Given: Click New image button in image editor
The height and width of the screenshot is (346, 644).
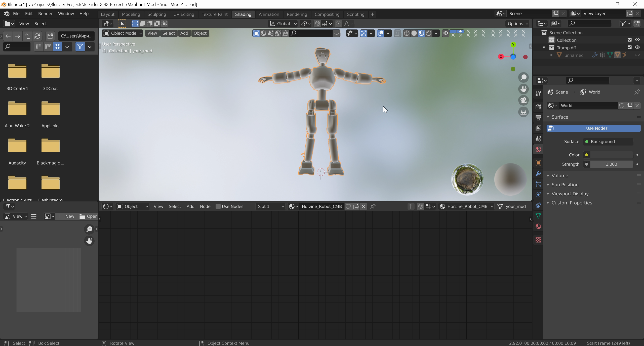Looking at the screenshot, I should [x=66, y=216].
